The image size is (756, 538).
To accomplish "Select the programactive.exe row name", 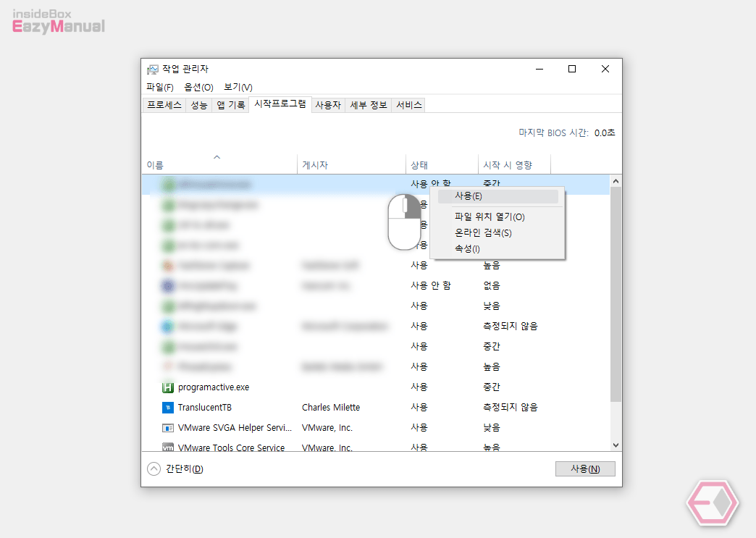I will [x=214, y=387].
